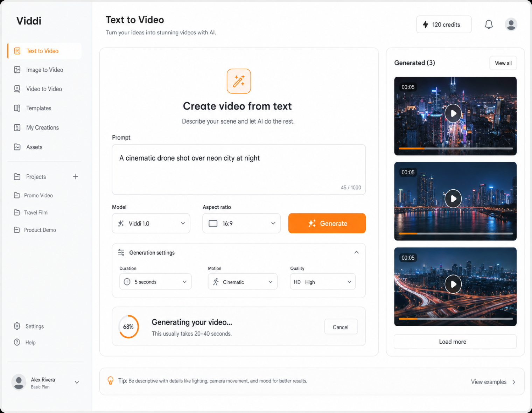The height and width of the screenshot is (413, 532).
Task: Click the Templates sidebar icon
Action: click(x=17, y=108)
